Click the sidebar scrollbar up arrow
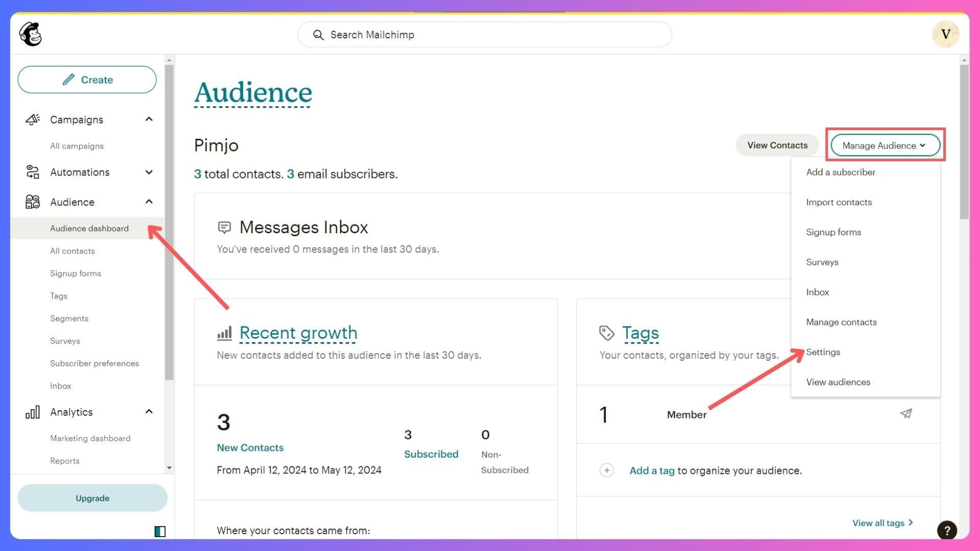980x551 pixels. (x=169, y=60)
